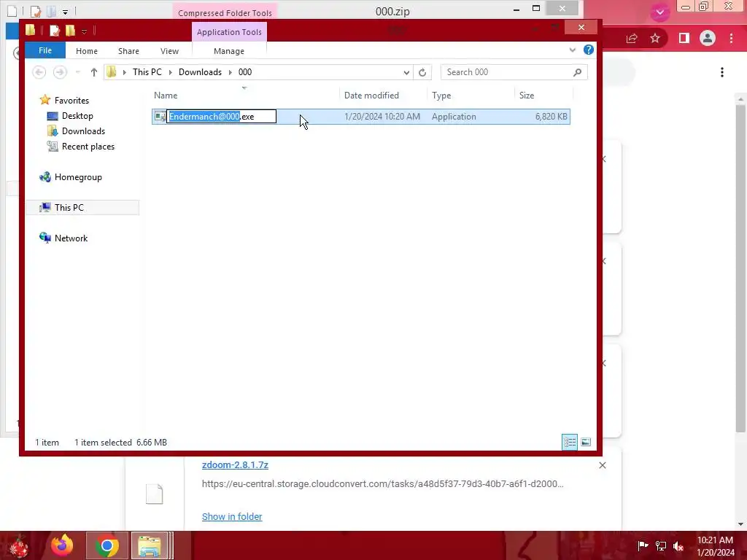Click the File Explorer taskbar button
Viewport: 747px width, 560px height.
(150, 545)
